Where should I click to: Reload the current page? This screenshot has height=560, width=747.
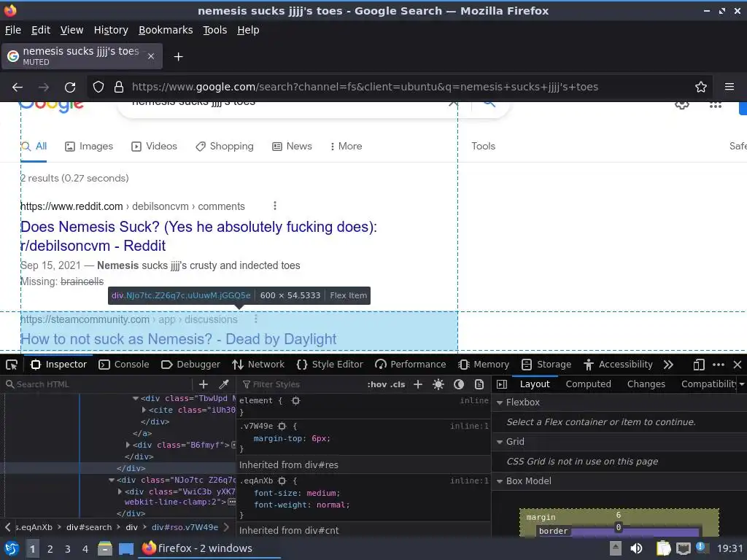70,87
